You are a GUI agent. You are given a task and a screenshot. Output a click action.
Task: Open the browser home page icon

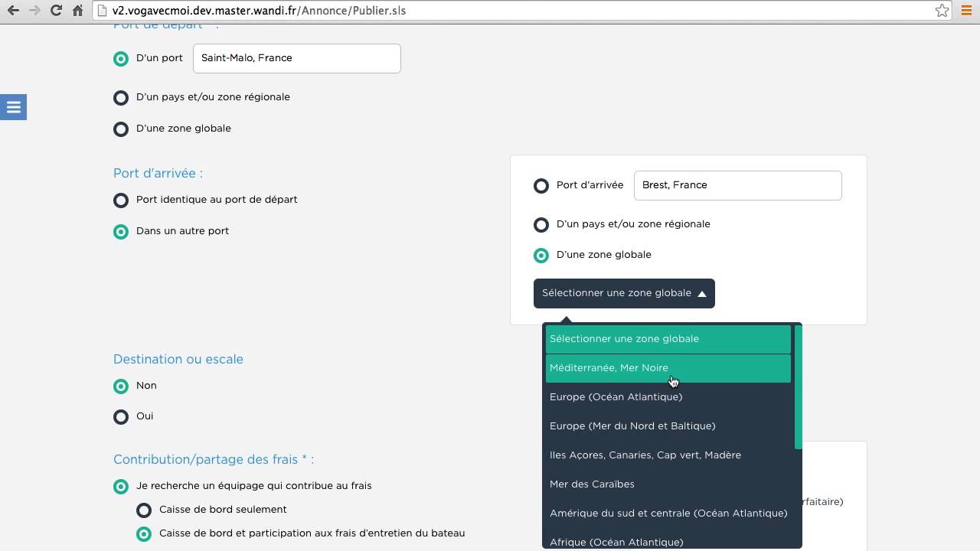(77, 11)
